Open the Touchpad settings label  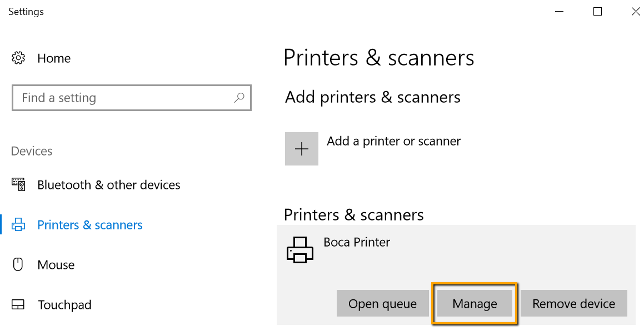tap(64, 305)
